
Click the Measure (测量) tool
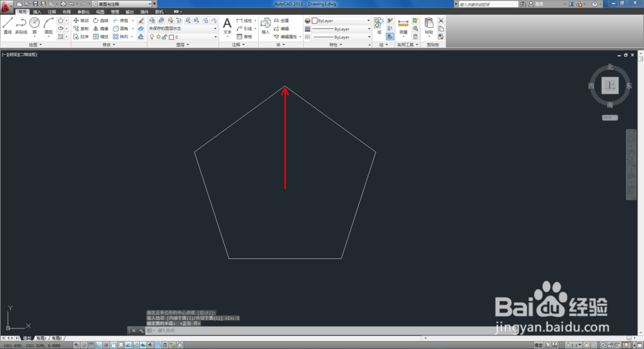pos(403,26)
